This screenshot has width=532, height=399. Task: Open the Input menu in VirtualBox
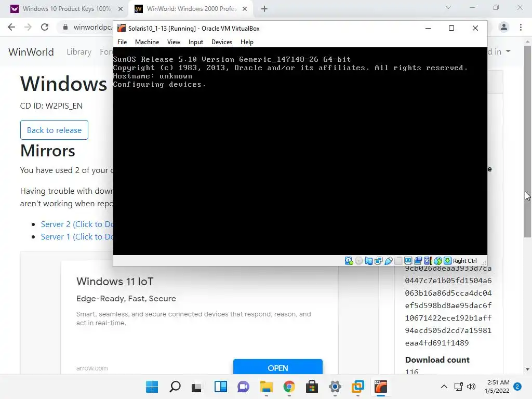pyautogui.click(x=196, y=42)
